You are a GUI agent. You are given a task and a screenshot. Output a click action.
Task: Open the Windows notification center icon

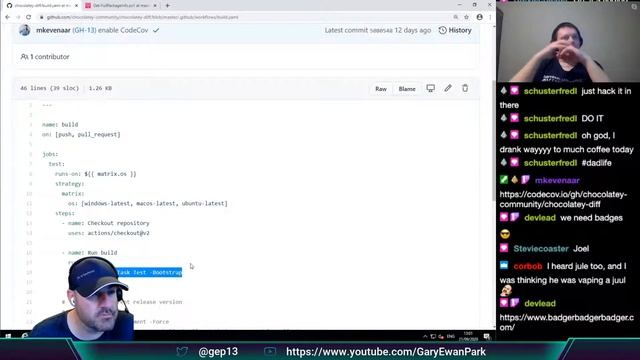487,336
